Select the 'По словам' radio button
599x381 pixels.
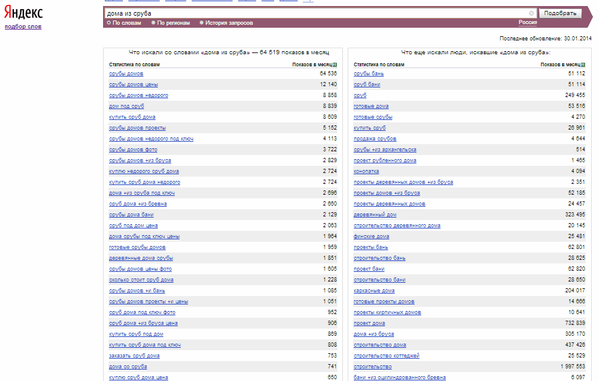pyautogui.click(x=109, y=23)
